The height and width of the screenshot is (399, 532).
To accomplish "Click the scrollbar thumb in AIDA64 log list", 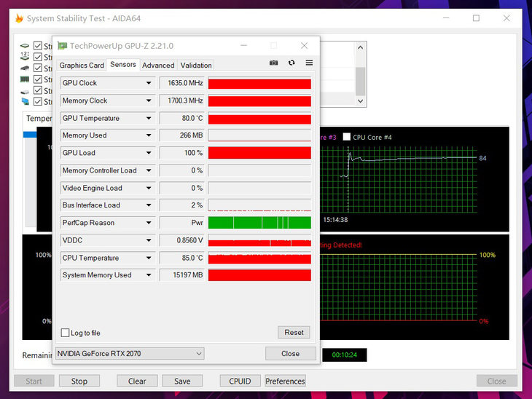I will pos(360,82).
